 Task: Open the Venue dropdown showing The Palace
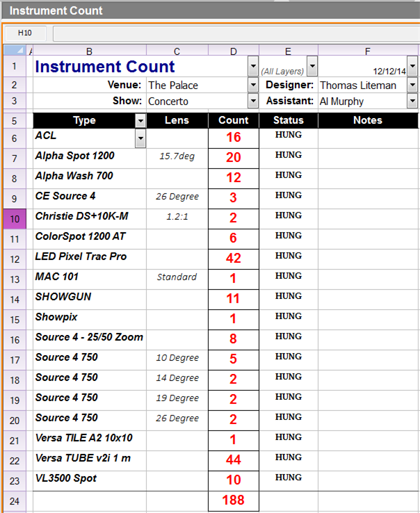[x=253, y=85]
